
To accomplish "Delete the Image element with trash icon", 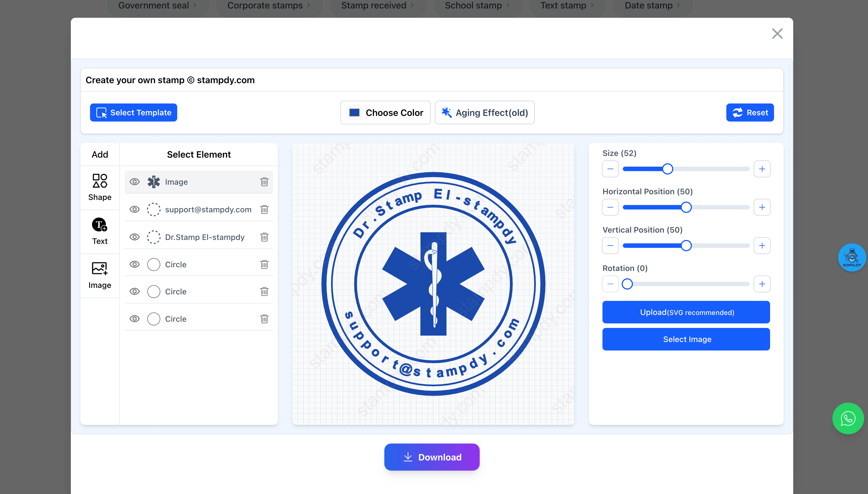I will (x=264, y=182).
